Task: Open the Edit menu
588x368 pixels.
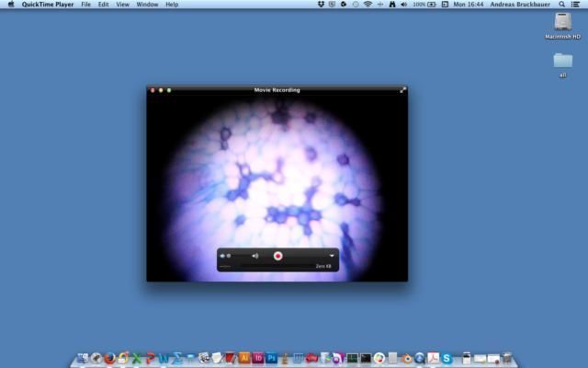Action: (103, 5)
